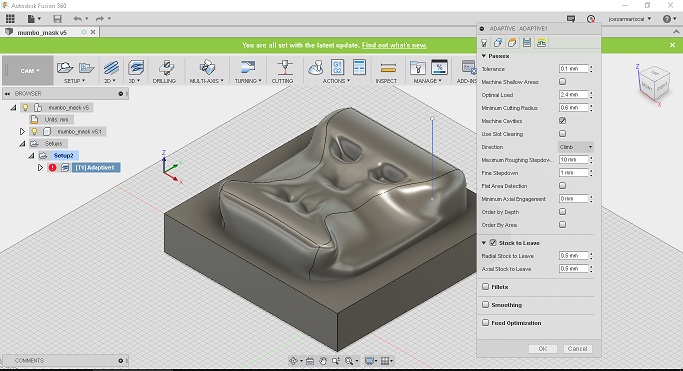Collapse the Setups tree node
Screen dimensions: 683x371
(x=22, y=143)
